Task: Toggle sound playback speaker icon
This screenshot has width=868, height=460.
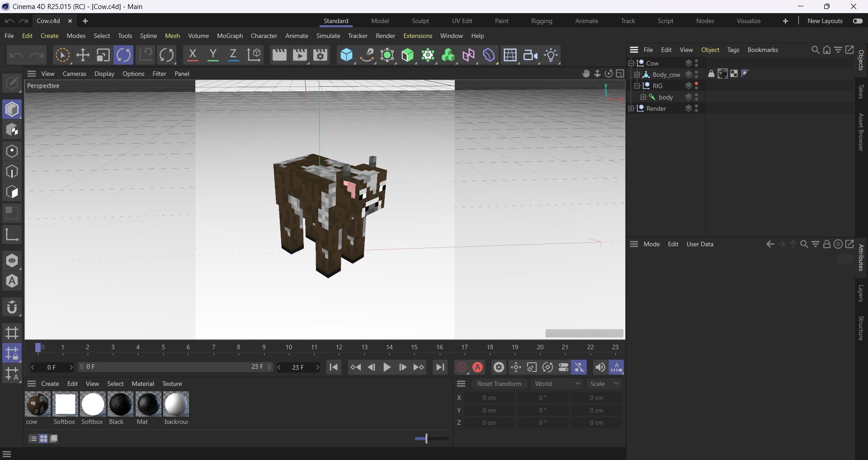Action: tap(600, 367)
